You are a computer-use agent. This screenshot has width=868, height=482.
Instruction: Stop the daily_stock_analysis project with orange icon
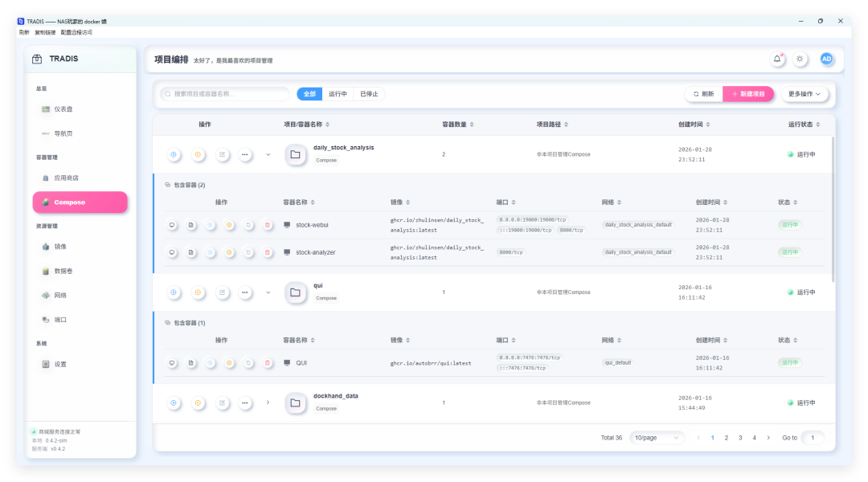[x=198, y=154]
